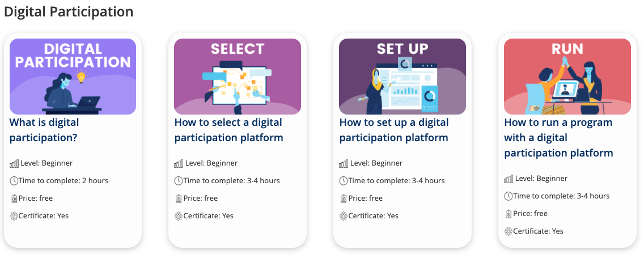The height and width of the screenshot is (262, 644).
Task: Open "How to select a digital participation platform"
Action: [x=229, y=130]
